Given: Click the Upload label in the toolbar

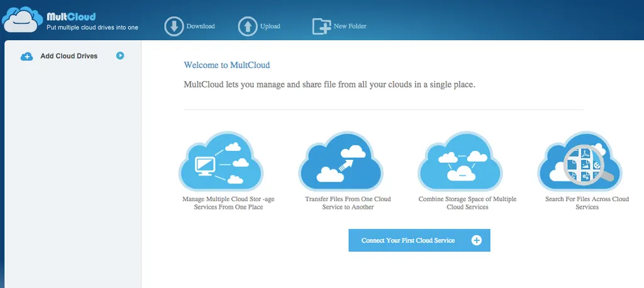Looking at the screenshot, I should pos(270,26).
